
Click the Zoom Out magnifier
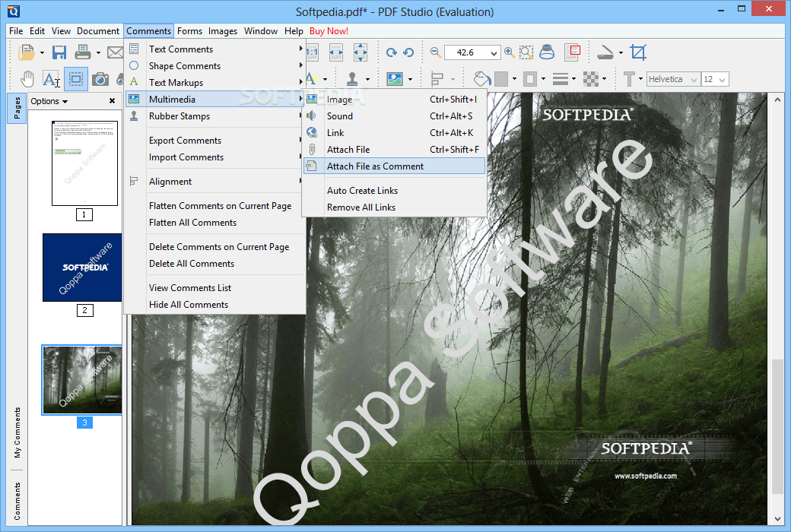(435, 52)
